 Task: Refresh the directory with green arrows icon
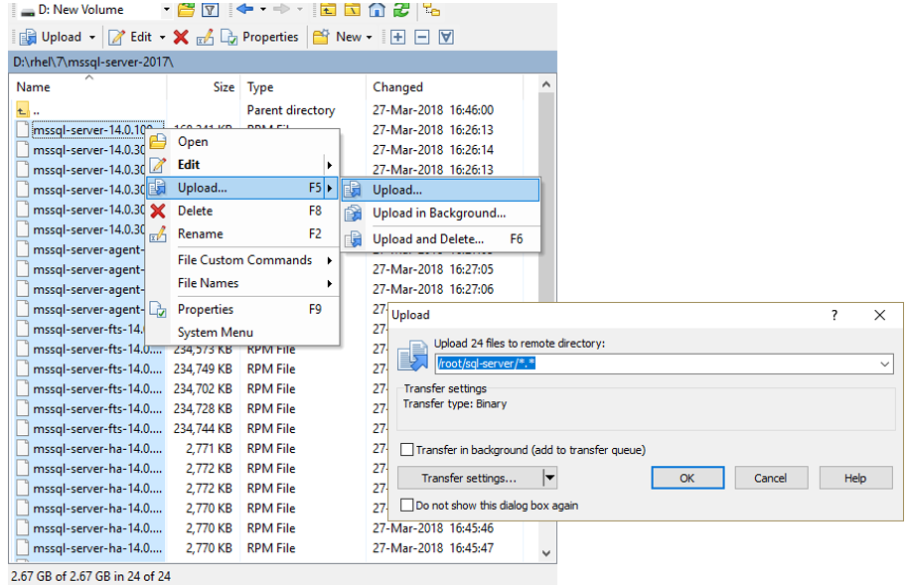(401, 10)
